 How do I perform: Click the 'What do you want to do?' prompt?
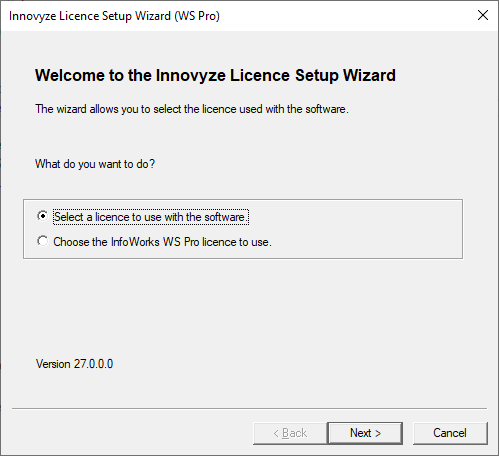(95, 164)
